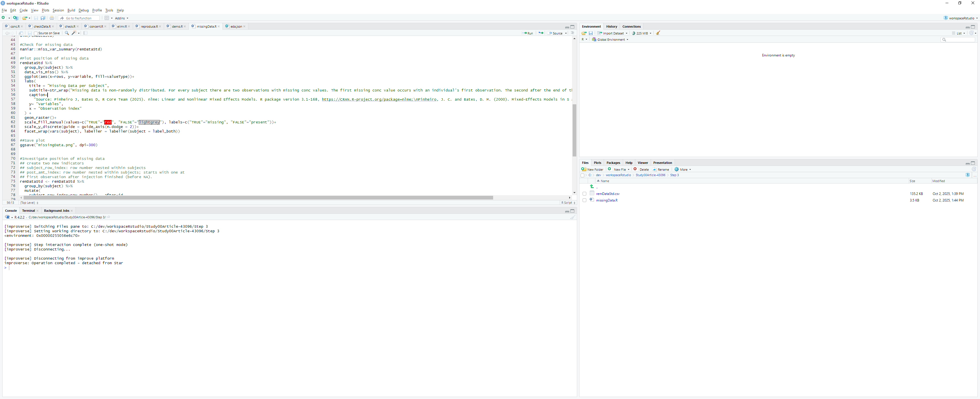Click the red color swatch in code
The image size is (980, 399).
pyautogui.click(x=108, y=122)
